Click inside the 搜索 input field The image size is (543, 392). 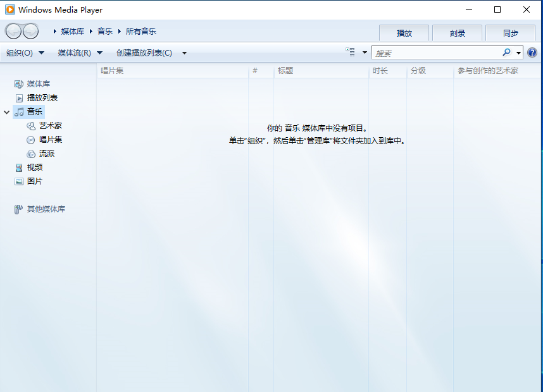pos(437,53)
